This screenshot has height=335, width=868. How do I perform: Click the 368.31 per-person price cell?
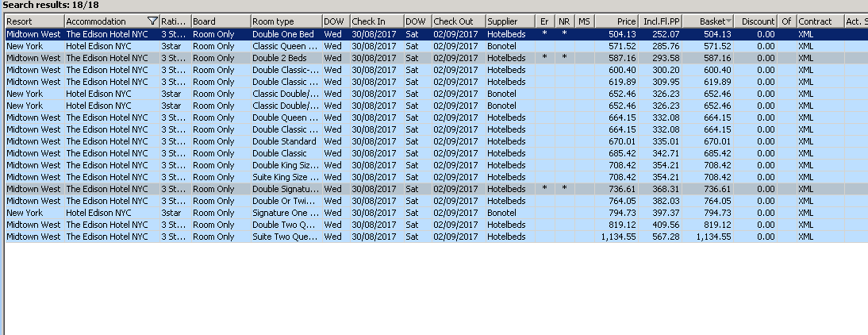point(660,189)
